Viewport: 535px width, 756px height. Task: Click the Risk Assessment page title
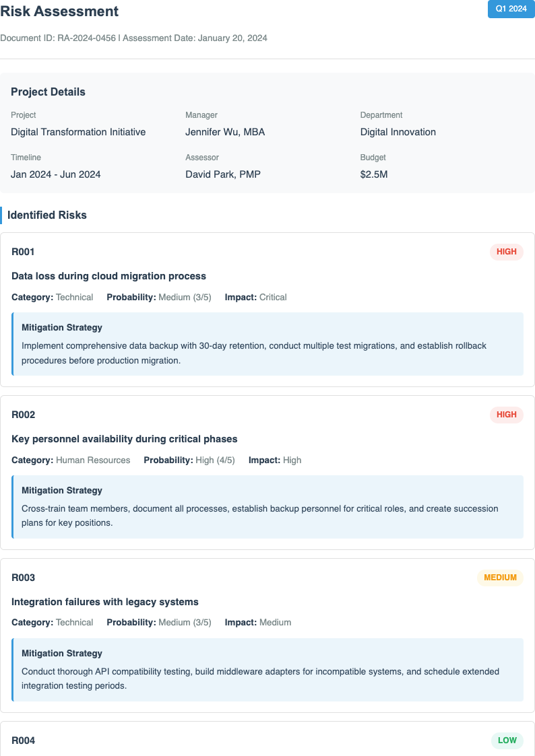[59, 11]
